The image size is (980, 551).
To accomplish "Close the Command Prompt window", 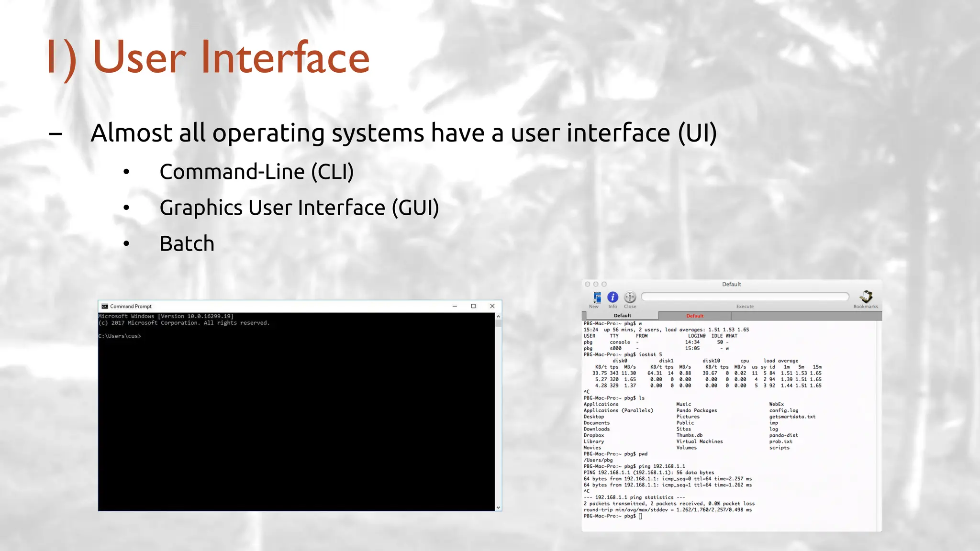I will pyautogui.click(x=492, y=306).
